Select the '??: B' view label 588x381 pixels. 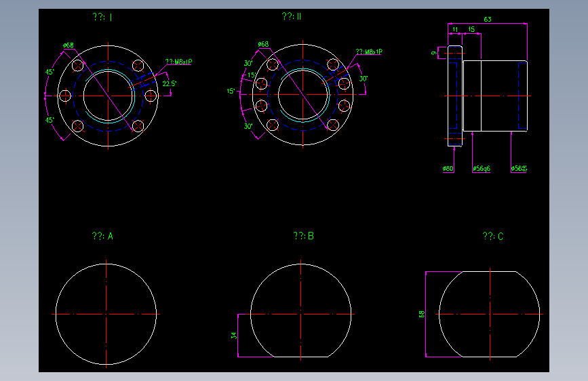pyautogui.click(x=303, y=236)
